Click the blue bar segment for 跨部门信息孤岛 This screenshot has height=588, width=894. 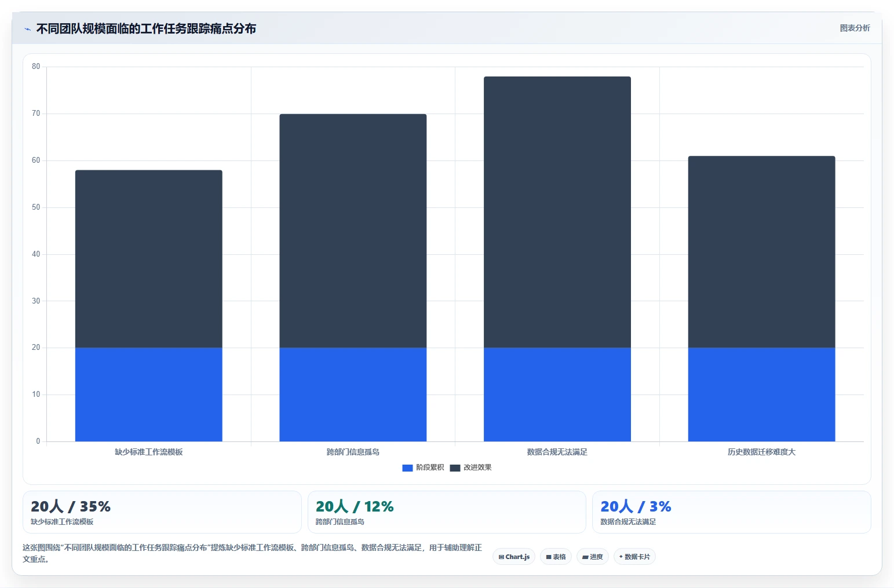(x=353, y=395)
